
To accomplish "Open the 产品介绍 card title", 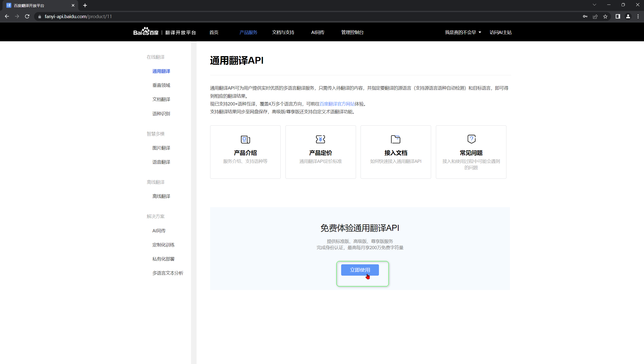I will (245, 153).
